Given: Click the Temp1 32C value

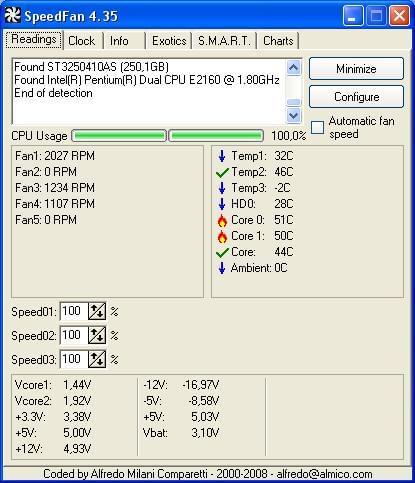Looking at the screenshot, I should pos(284,156).
